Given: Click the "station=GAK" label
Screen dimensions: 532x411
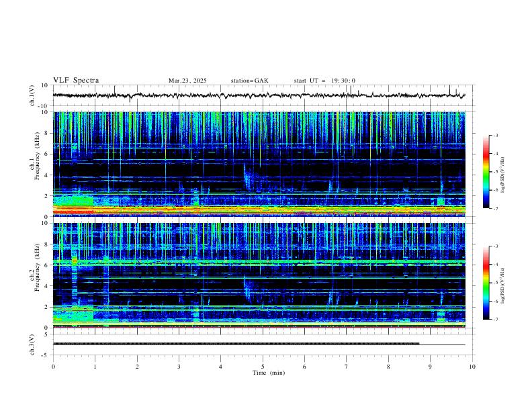Looking at the screenshot, I should 249,81.
